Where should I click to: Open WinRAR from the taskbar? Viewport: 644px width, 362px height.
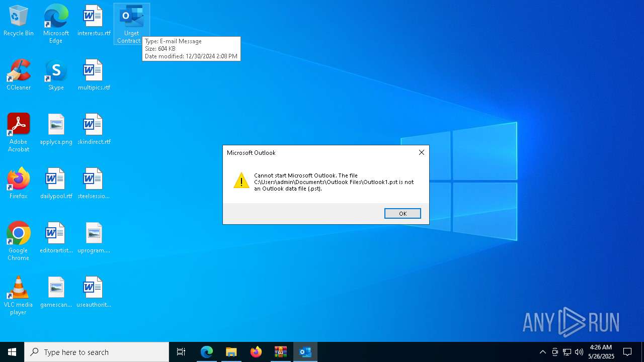point(281,352)
